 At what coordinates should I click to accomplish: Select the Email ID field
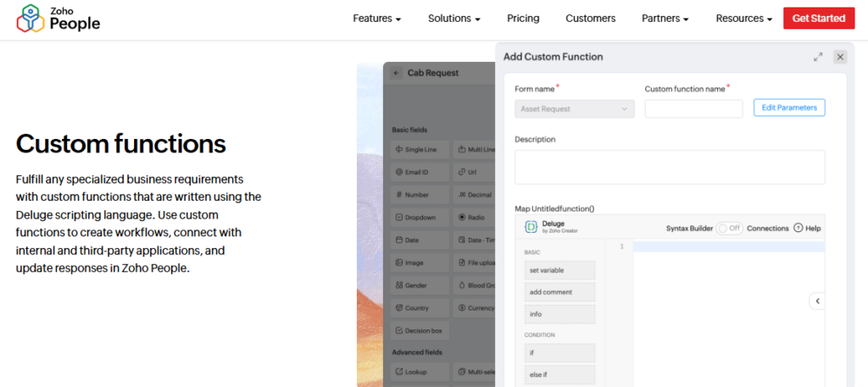[420, 172]
